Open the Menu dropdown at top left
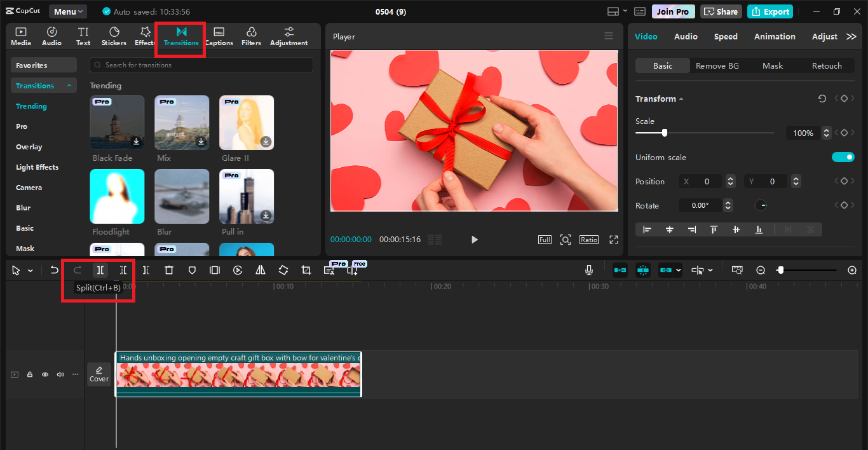 point(67,11)
